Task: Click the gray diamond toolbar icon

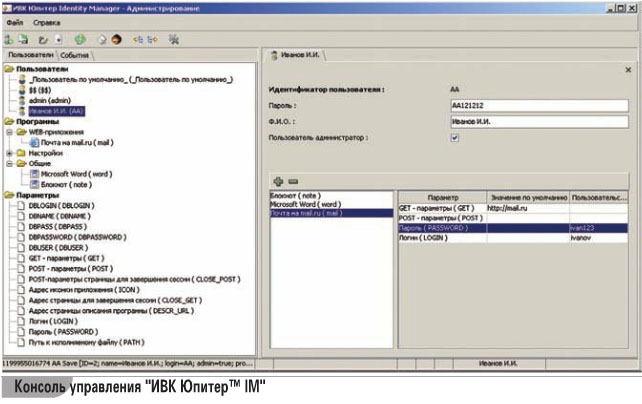Action: coord(102,40)
